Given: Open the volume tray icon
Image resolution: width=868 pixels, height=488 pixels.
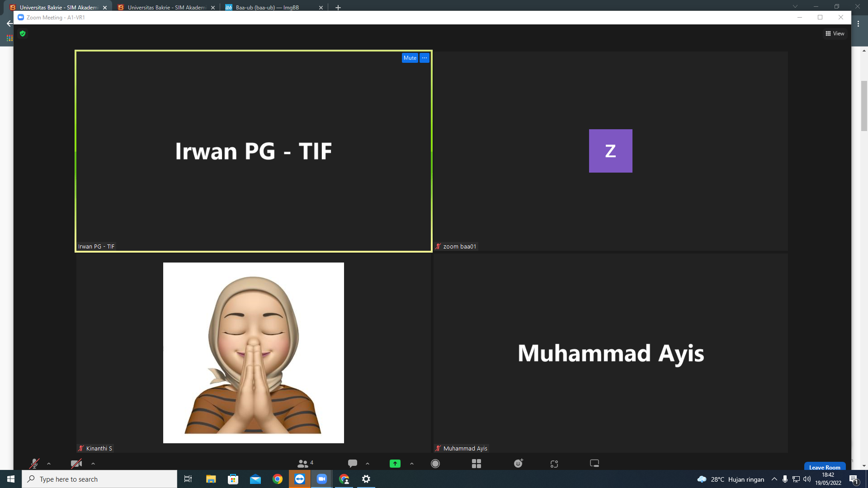Looking at the screenshot, I should click(807, 479).
